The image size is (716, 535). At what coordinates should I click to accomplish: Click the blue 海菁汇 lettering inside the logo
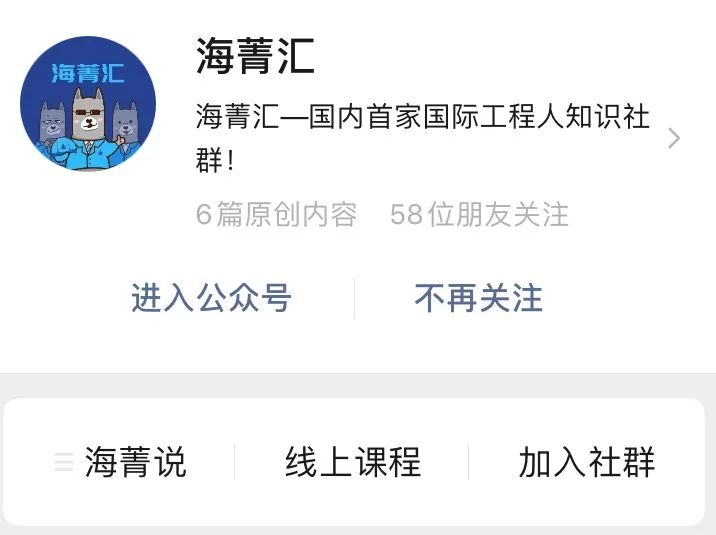[x=88, y=73]
